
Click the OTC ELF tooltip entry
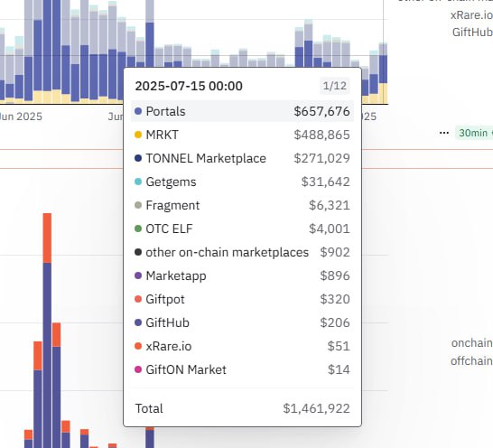[x=242, y=229]
